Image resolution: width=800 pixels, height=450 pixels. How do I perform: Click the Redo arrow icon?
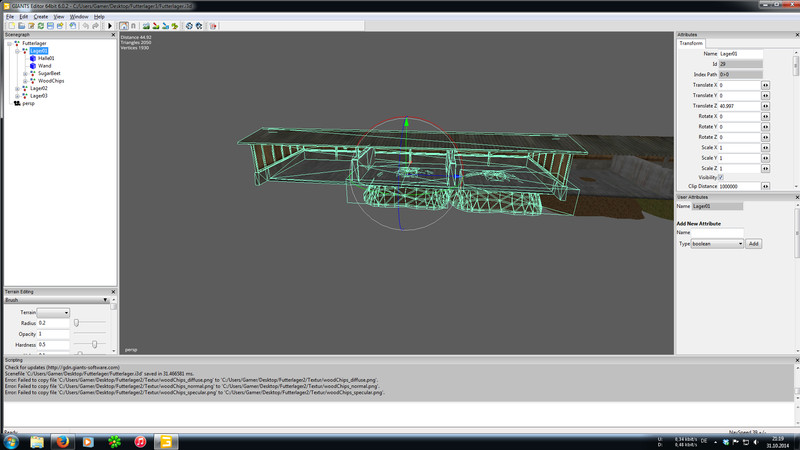(x=96, y=26)
